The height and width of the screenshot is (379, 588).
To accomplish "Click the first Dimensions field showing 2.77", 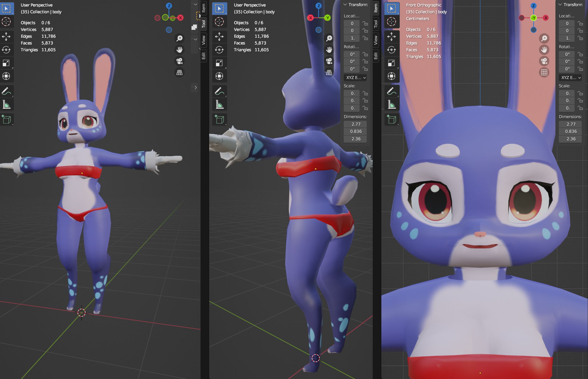I will click(x=355, y=124).
